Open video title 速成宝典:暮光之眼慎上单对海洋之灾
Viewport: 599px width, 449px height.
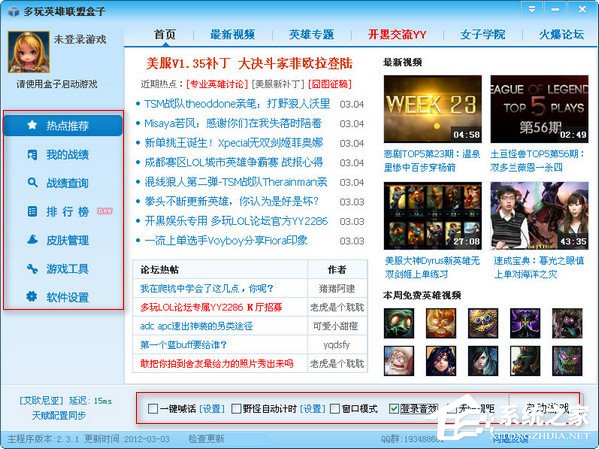pyautogui.click(x=539, y=267)
